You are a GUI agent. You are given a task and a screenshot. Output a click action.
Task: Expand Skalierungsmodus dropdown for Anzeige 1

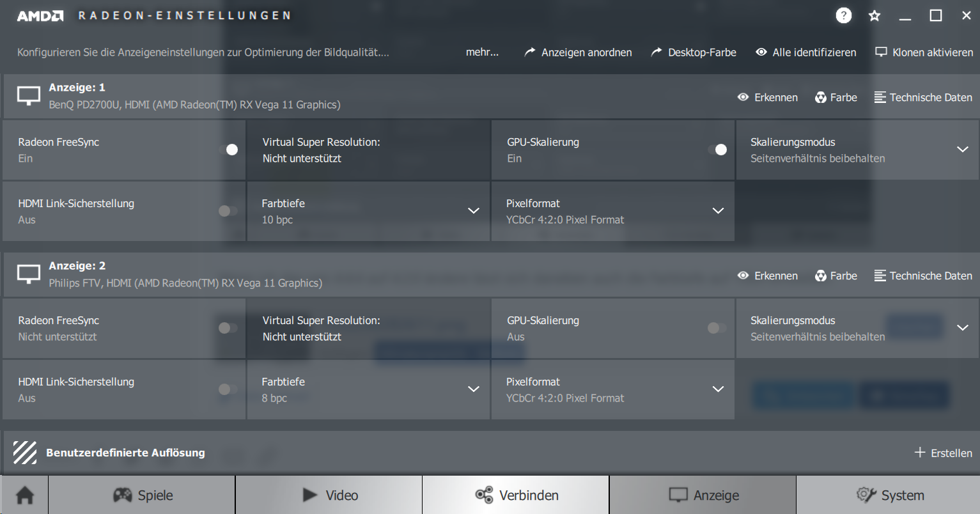tap(963, 150)
